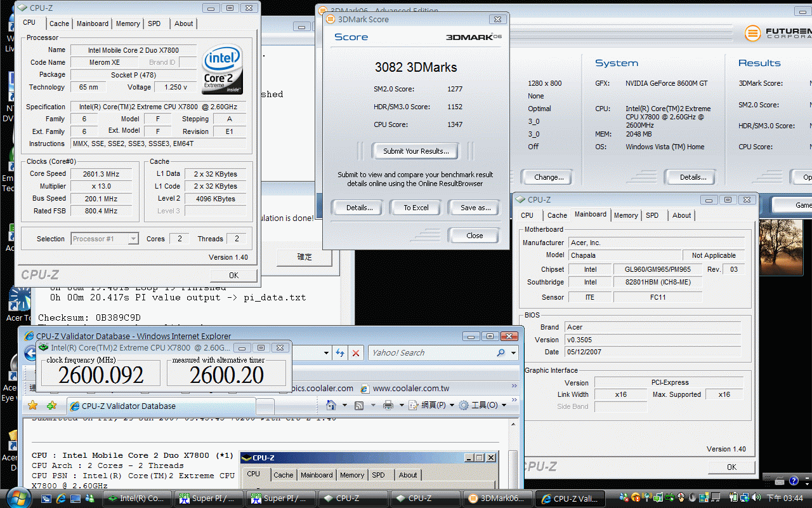Switch to the Intel(R) Co... taskbar button
Image resolution: width=812 pixels, height=508 pixels.
pyautogui.click(x=136, y=498)
